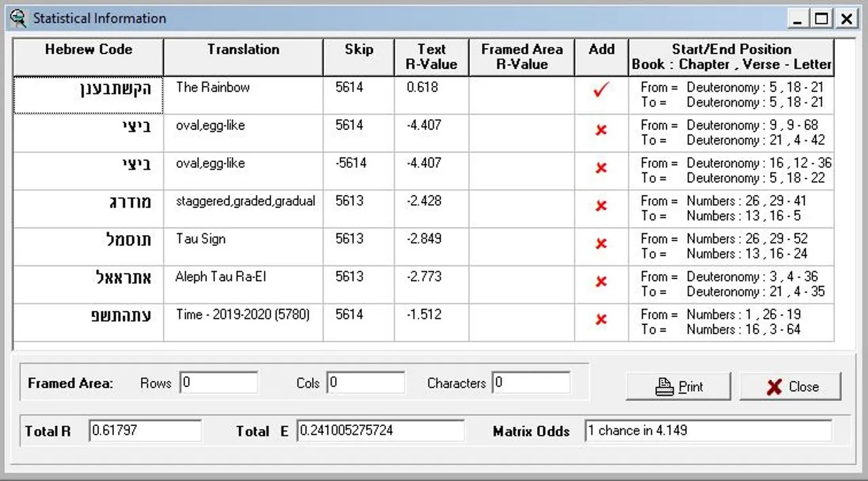Toggle Add mark for skip 5614 oval,egg-like row
Viewport: 868px width, 481px height.
pyautogui.click(x=601, y=130)
